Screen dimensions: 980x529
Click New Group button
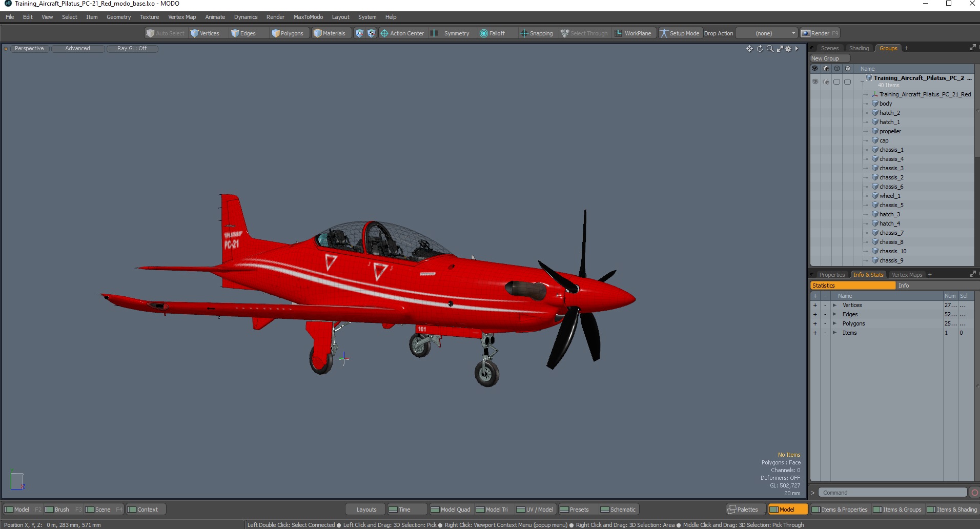[x=829, y=58]
